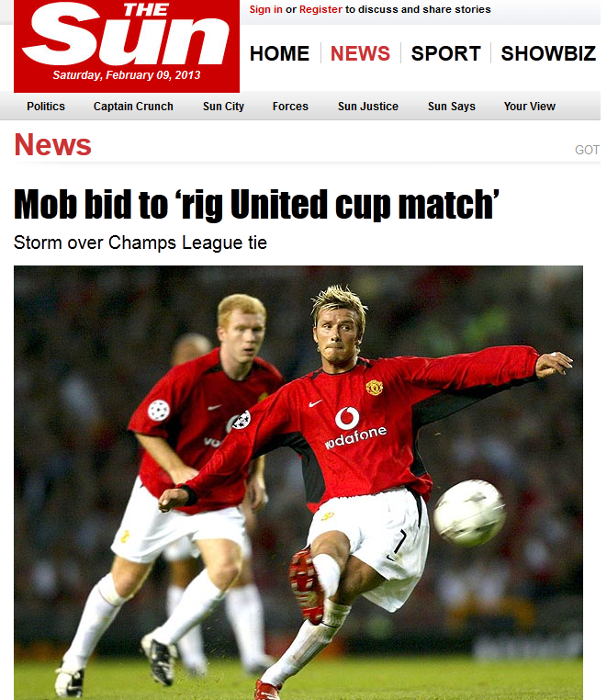Image resolution: width=607 pixels, height=700 pixels.
Task: Open the Sun Says subsection
Action: [452, 107]
